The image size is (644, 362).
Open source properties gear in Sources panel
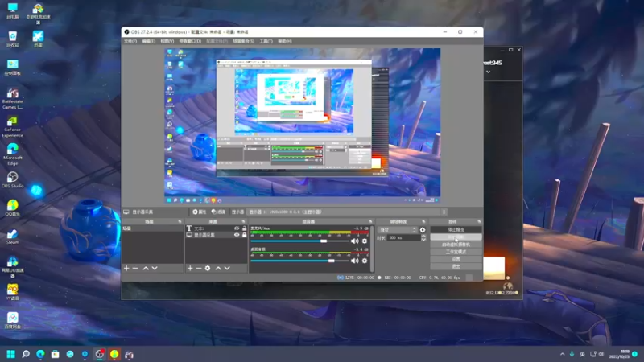coord(208,268)
